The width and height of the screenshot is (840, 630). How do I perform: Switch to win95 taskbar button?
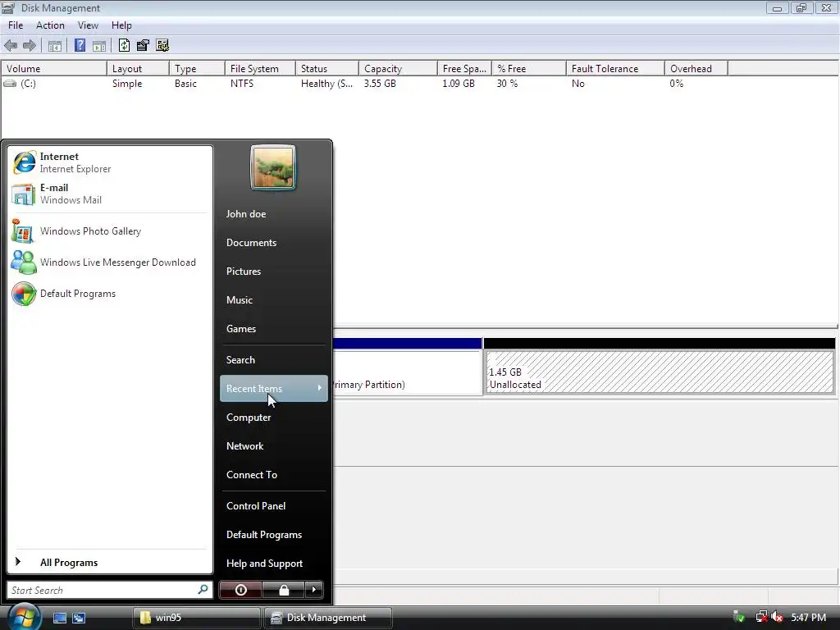[x=196, y=618]
